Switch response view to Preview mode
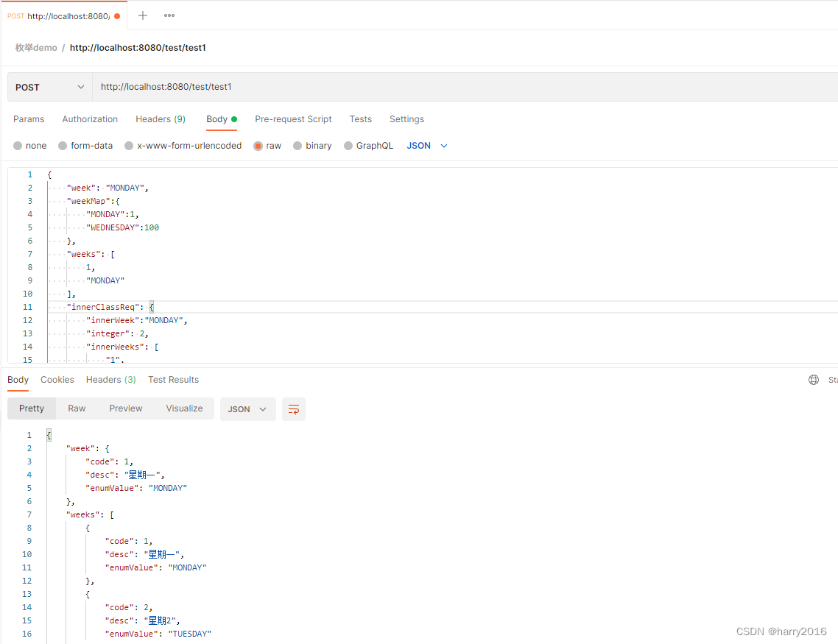838x644 pixels. (125, 408)
